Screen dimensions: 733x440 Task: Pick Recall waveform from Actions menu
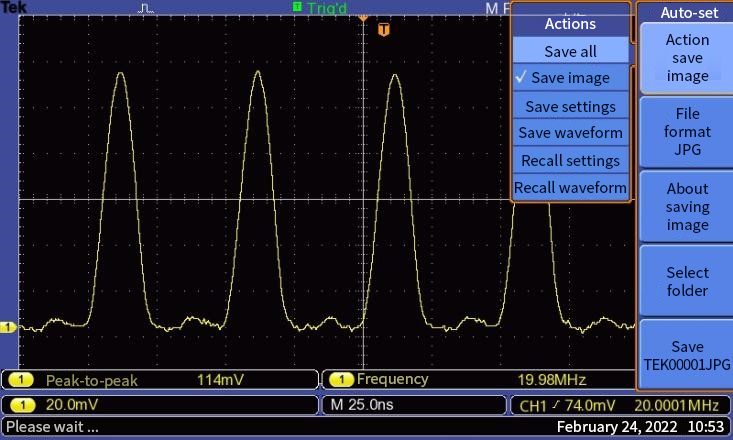pyautogui.click(x=570, y=187)
